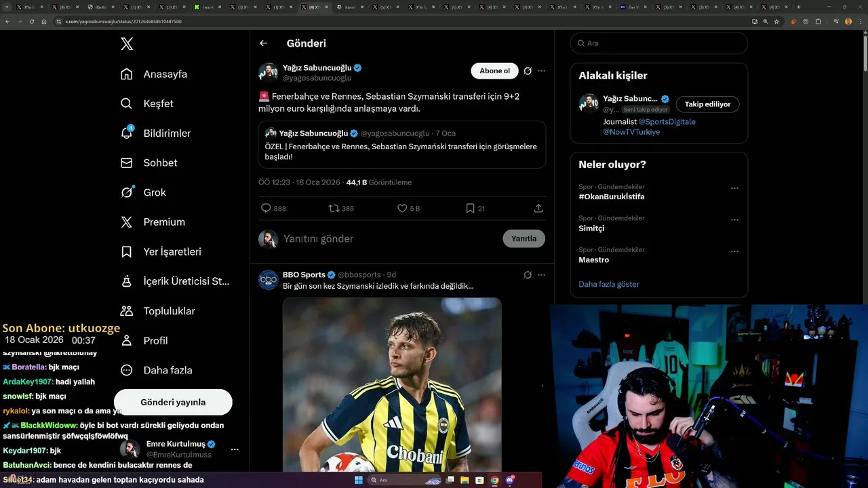Open three-dot menu on Yağız's post
Viewport: 868px width, 488px height.
(541, 70)
